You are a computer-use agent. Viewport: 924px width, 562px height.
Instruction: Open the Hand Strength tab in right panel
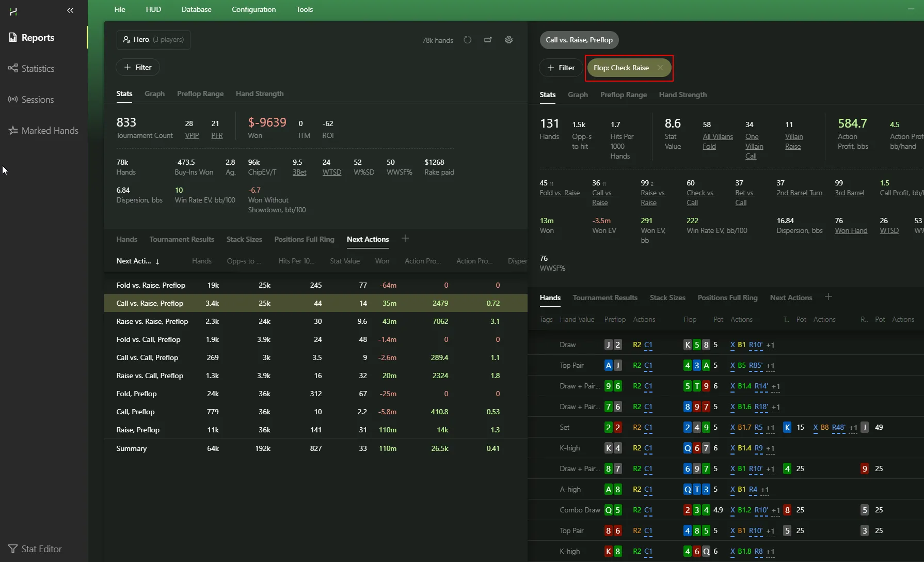tap(682, 95)
